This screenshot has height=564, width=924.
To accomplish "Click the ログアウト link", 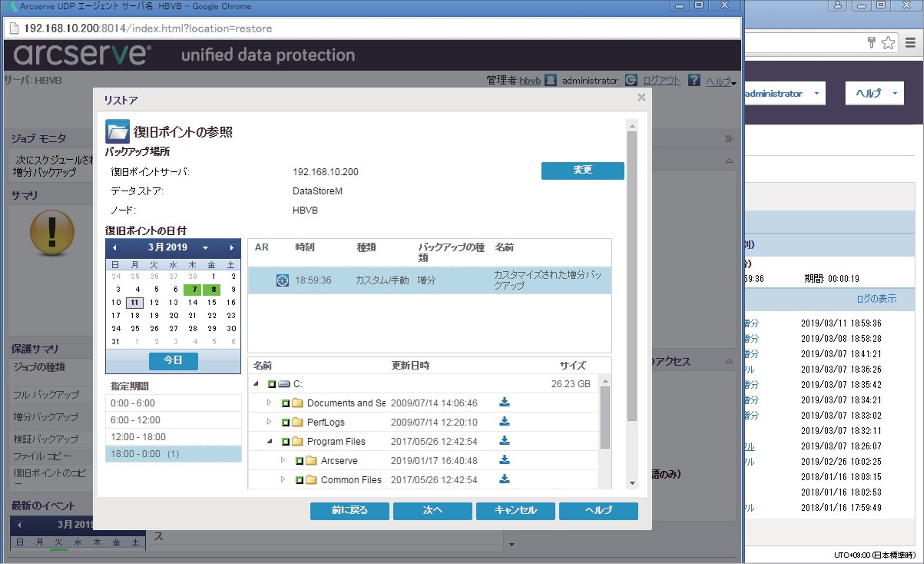I will pos(662,80).
